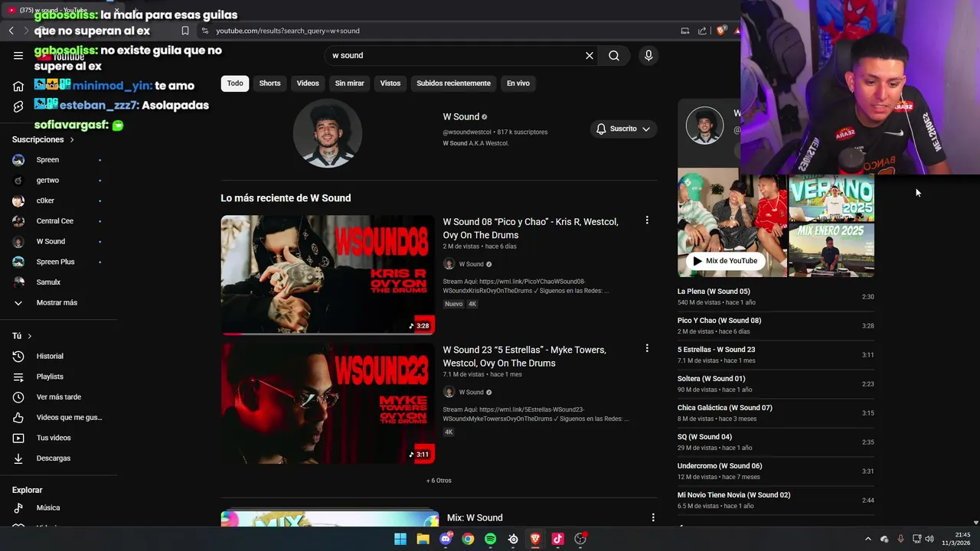The width and height of the screenshot is (980, 551).
Task: Open Ver más tarde in sidebar
Action: (x=58, y=397)
